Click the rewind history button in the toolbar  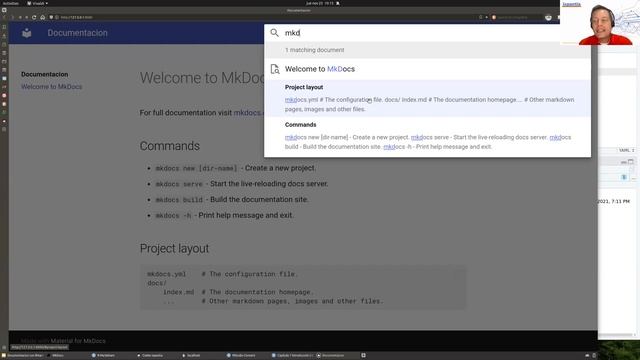[20, 18]
